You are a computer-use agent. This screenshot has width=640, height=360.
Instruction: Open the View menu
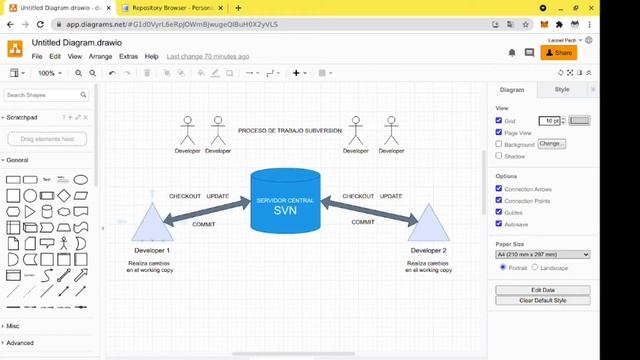(x=75, y=56)
